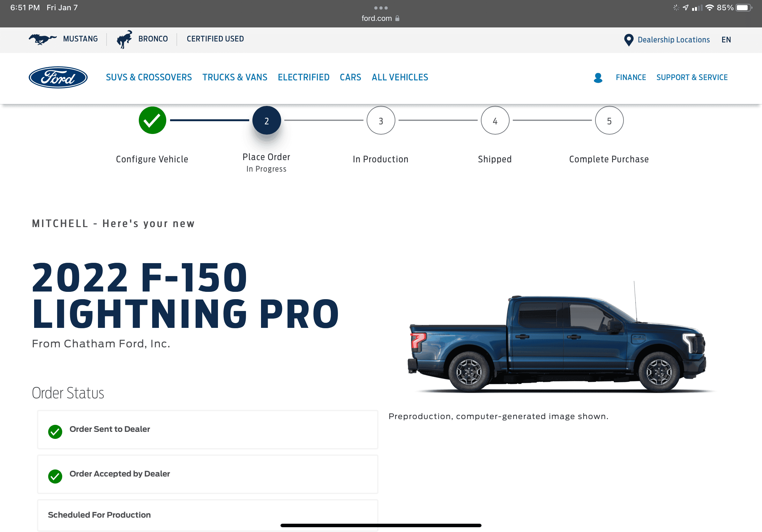Open Dealership Locations link
Viewport: 762px width, 532px height.
[x=673, y=40]
